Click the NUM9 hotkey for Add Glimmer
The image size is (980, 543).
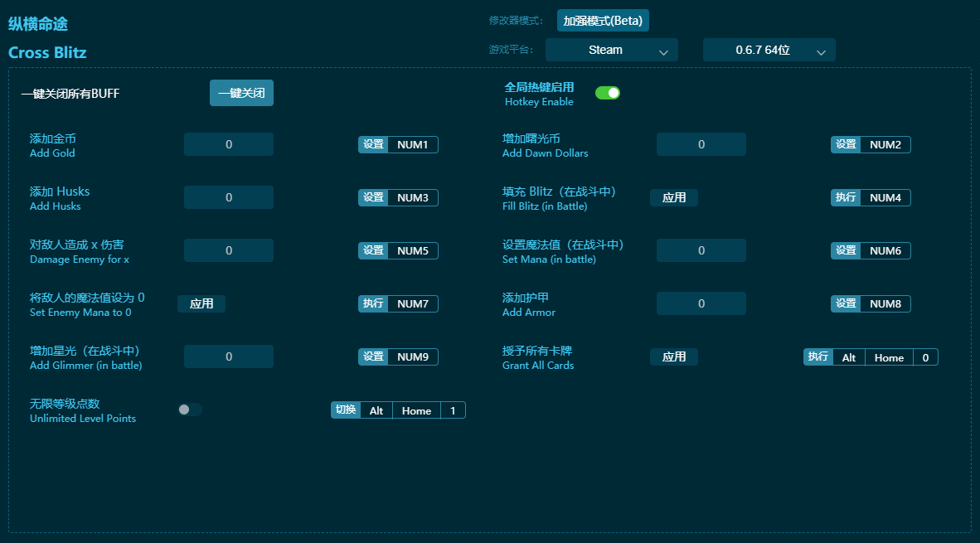[412, 356]
